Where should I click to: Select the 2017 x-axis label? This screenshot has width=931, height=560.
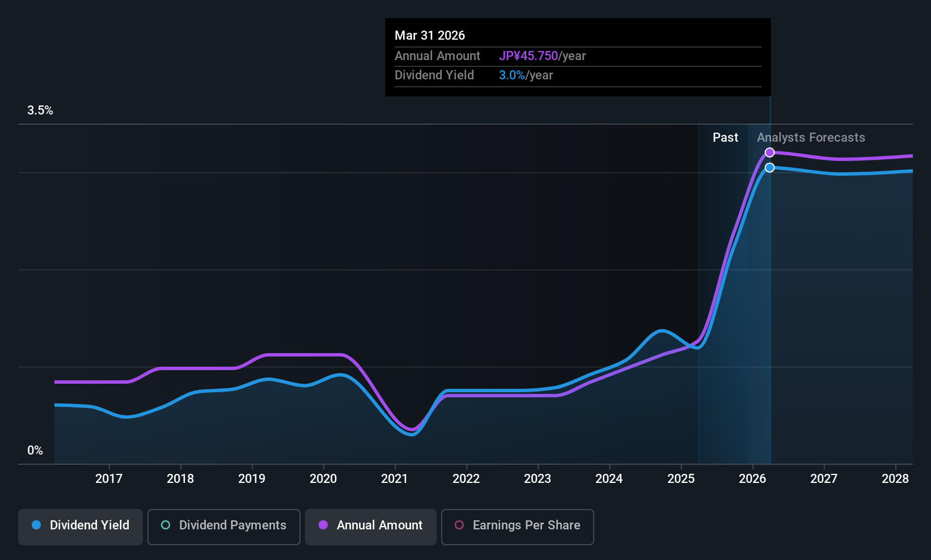coord(109,479)
